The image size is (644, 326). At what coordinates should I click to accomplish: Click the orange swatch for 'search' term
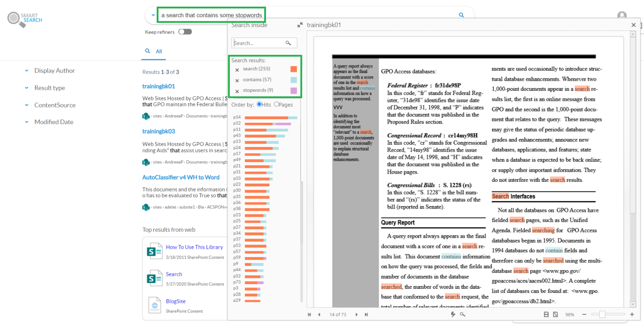[x=294, y=69]
